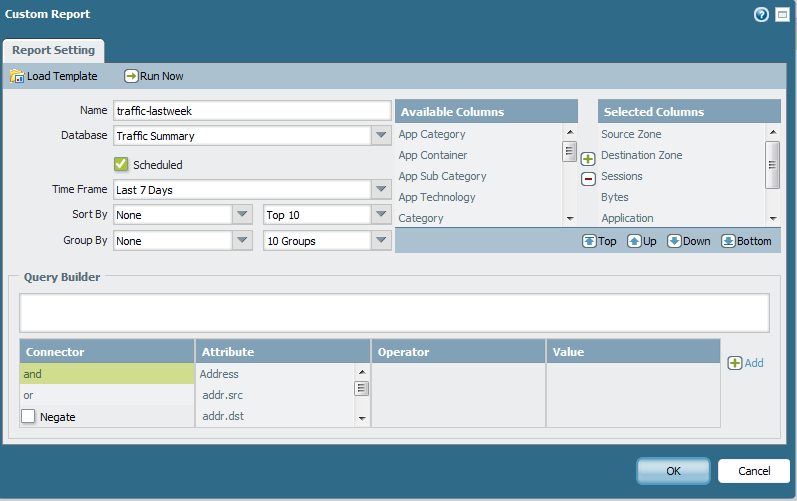Move selected column to Bottom
This screenshot has width=797, height=501.
[728, 241]
